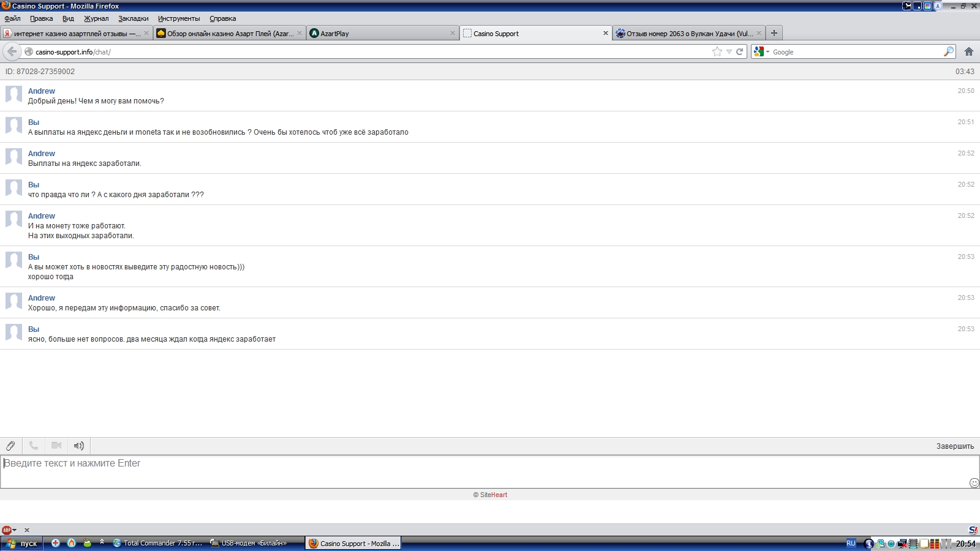Close the Обзор онлайн казино tab

[x=300, y=34]
